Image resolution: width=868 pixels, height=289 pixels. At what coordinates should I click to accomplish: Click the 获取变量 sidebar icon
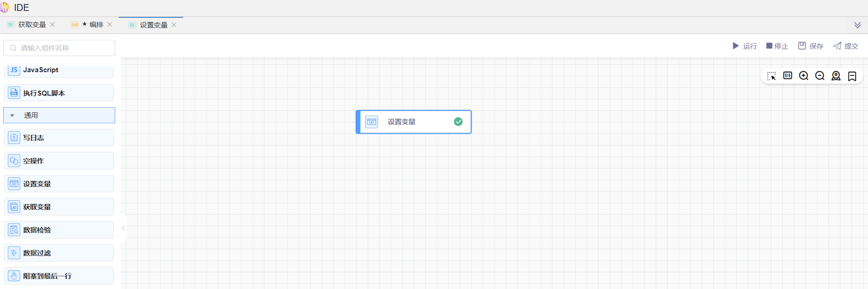tap(14, 207)
